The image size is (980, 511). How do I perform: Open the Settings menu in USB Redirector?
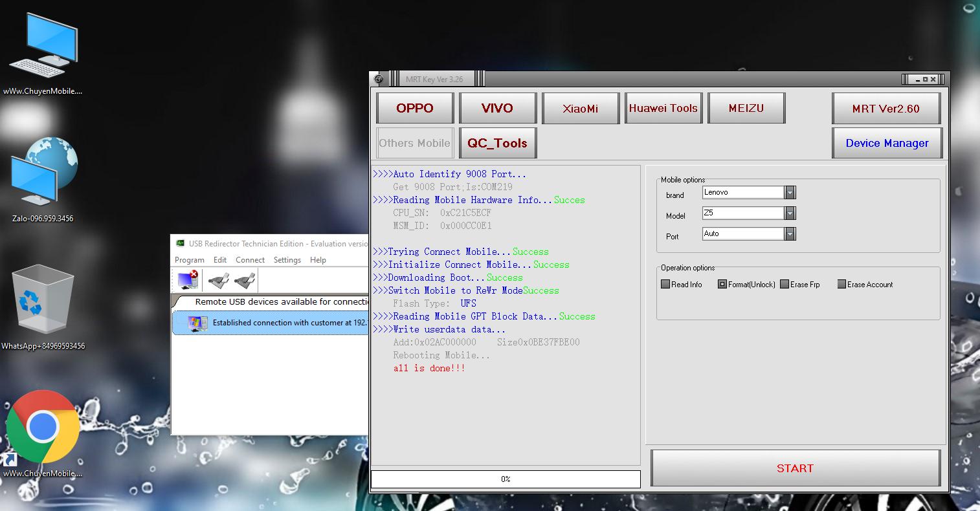click(x=287, y=260)
